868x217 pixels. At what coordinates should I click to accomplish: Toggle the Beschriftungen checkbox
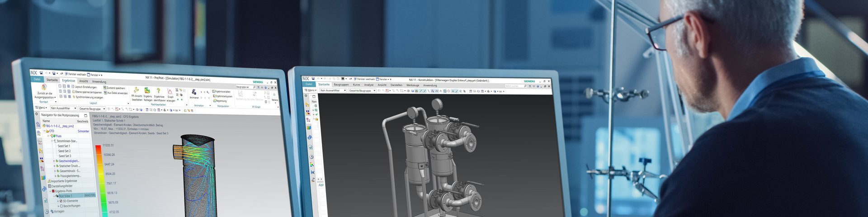61,206
